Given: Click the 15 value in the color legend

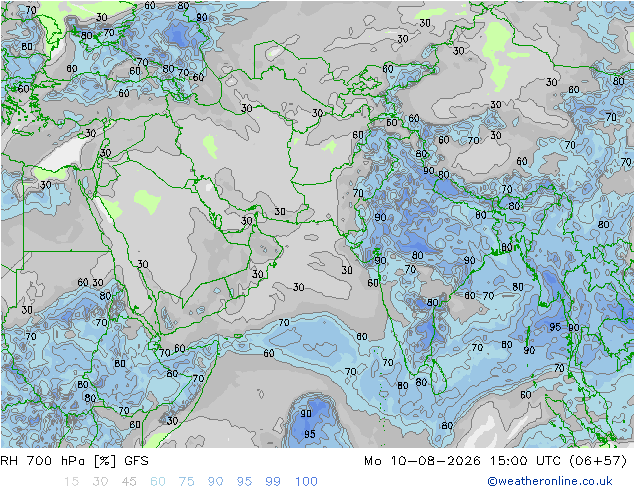Looking at the screenshot, I should click(71, 482).
